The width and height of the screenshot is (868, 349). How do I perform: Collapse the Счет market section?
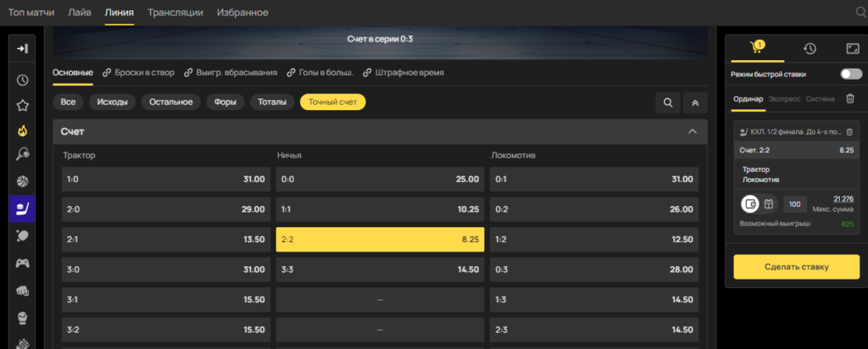692,131
